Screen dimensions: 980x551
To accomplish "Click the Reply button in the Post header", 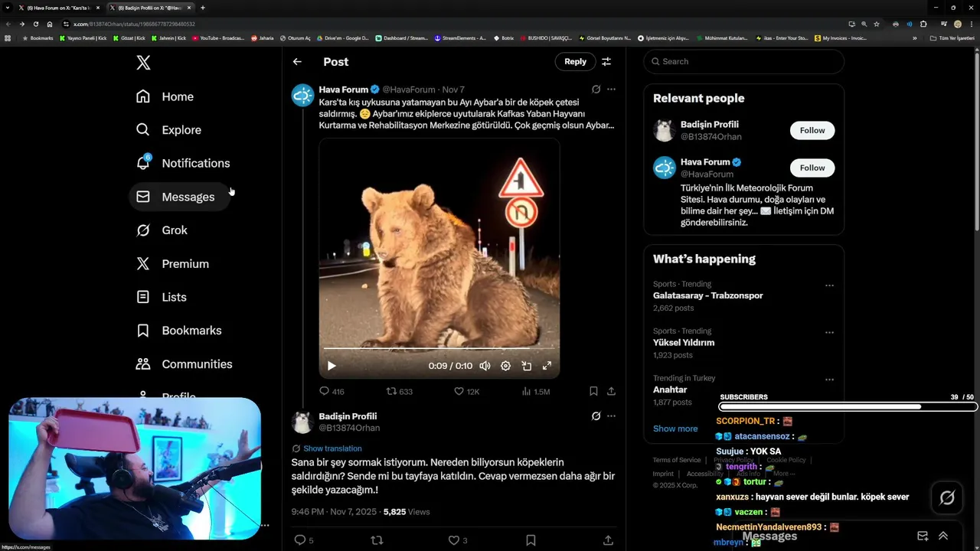I will 575,62.
